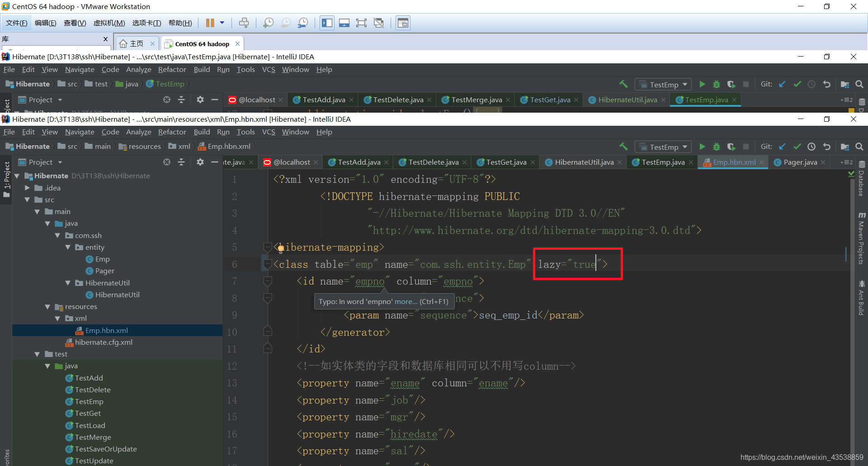Run TestEmp in back IDEA window
The image size is (868, 466).
702,84
